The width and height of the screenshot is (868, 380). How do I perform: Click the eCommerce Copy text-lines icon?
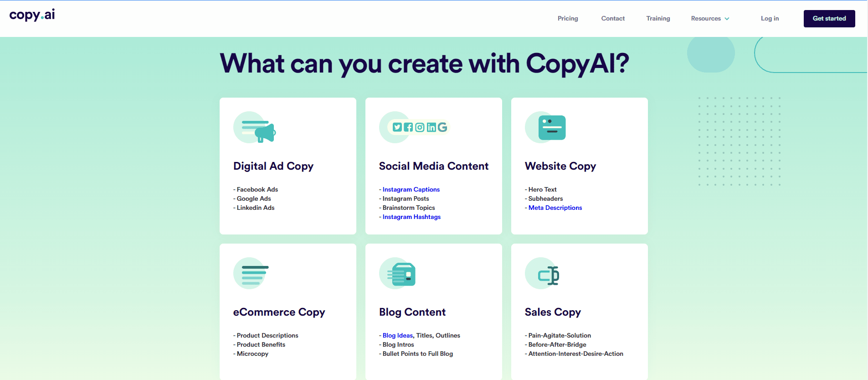point(251,273)
